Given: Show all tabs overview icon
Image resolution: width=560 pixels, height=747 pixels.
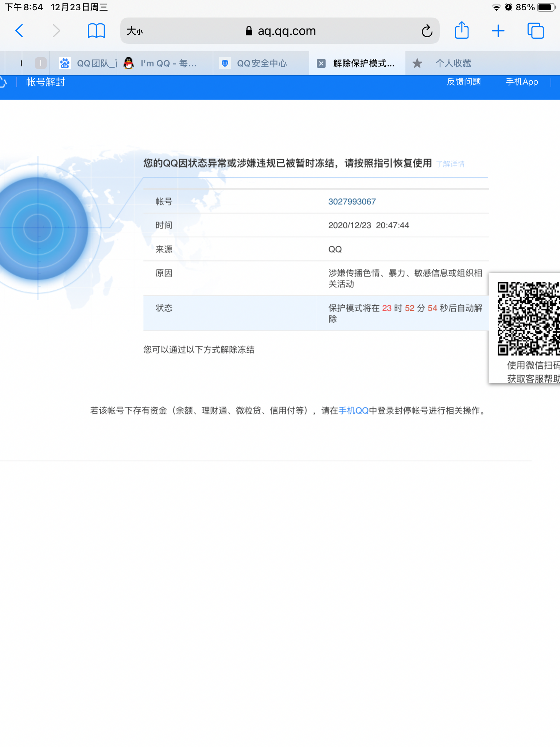Looking at the screenshot, I should coord(536,31).
